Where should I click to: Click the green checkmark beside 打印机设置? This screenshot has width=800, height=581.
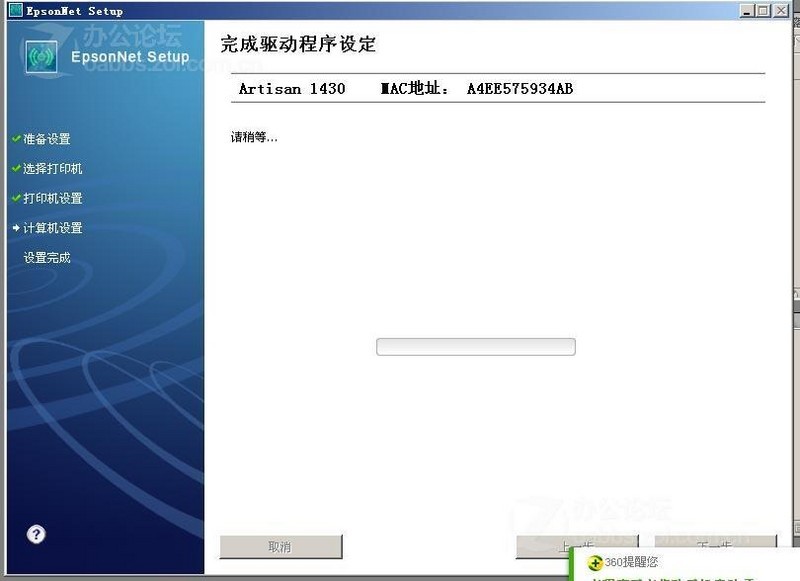pos(16,197)
